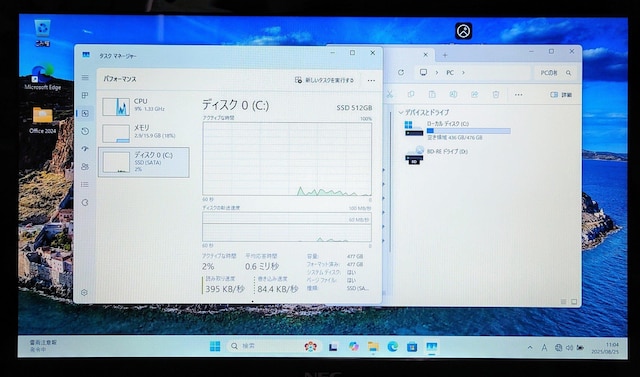Screen dimensions: 640x377
Task: Refresh the Explorer window
Action: click(401, 72)
